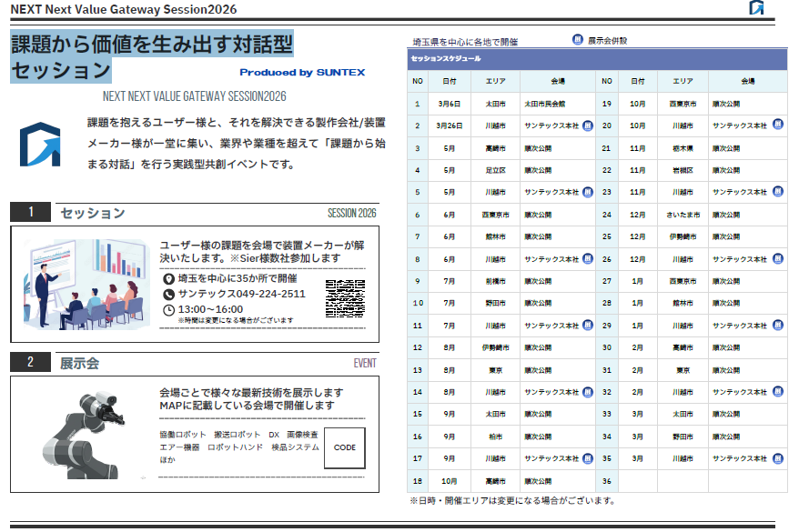
Task: Click the presentation meeting illustration
Action: pyautogui.click(x=83, y=285)
